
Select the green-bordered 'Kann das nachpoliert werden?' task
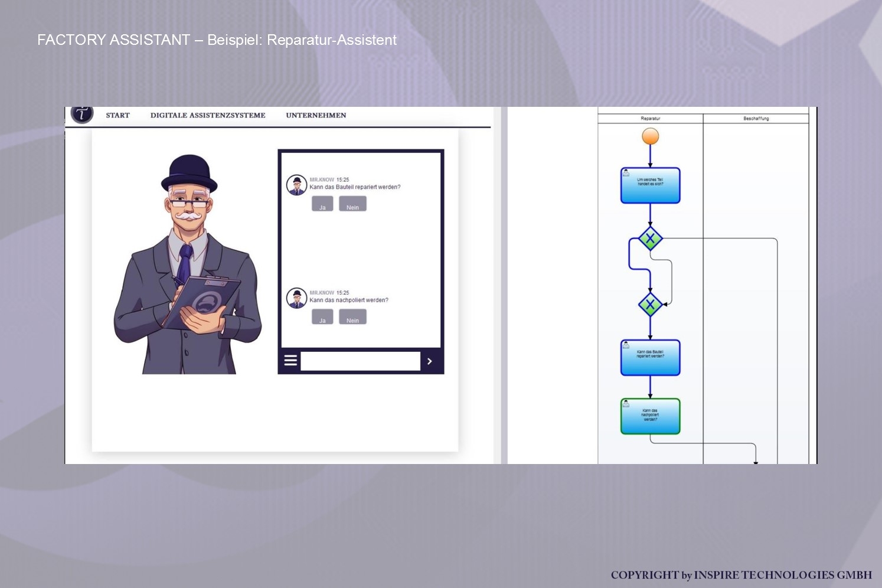[650, 416]
